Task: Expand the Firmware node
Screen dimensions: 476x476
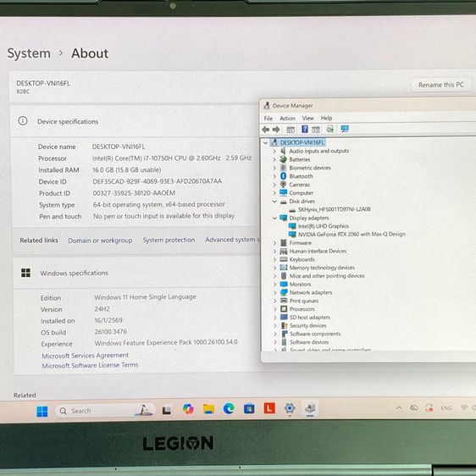Action: 274,243
